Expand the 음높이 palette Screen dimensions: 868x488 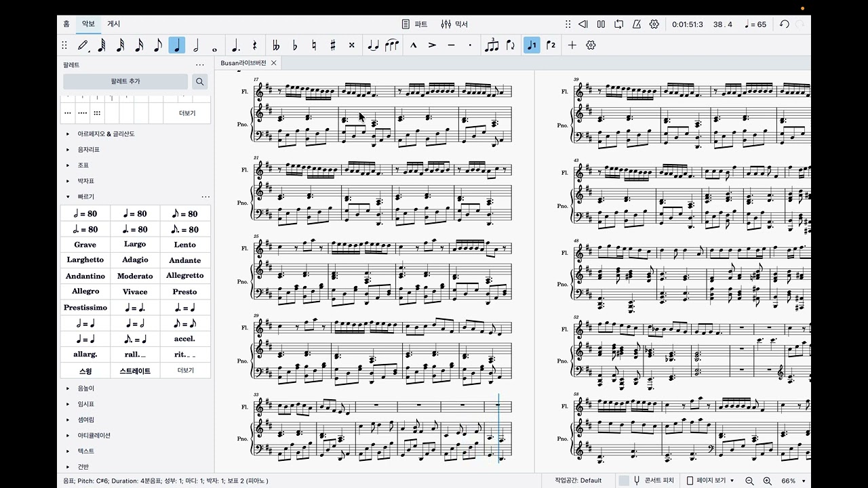click(68, 388)
